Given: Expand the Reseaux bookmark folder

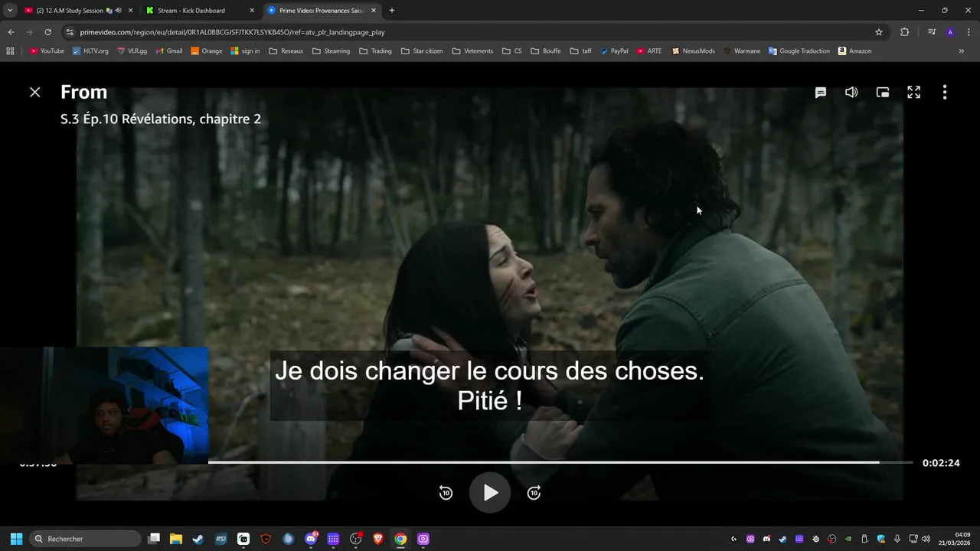Looking at the screenshot, I should pyautogui.click(x=286, y=51).
